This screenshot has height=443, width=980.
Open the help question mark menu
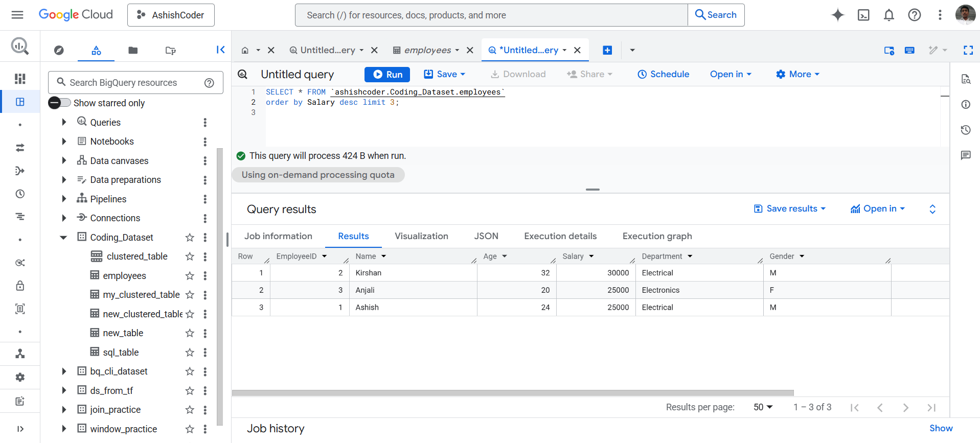(915, 15)
